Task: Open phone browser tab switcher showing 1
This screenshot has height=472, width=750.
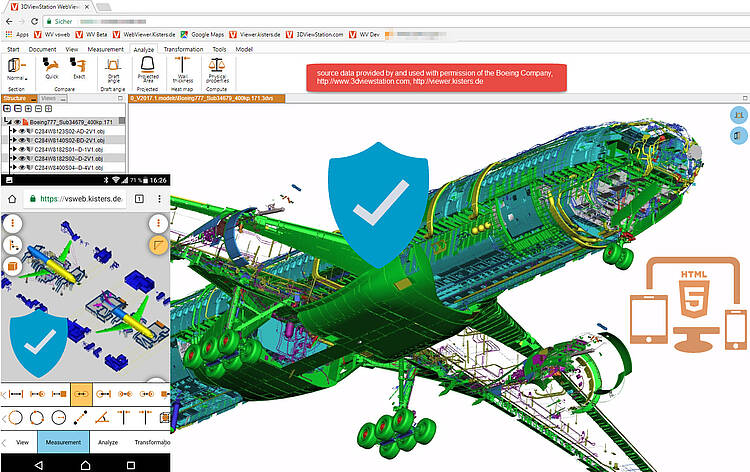Action: 139,198
